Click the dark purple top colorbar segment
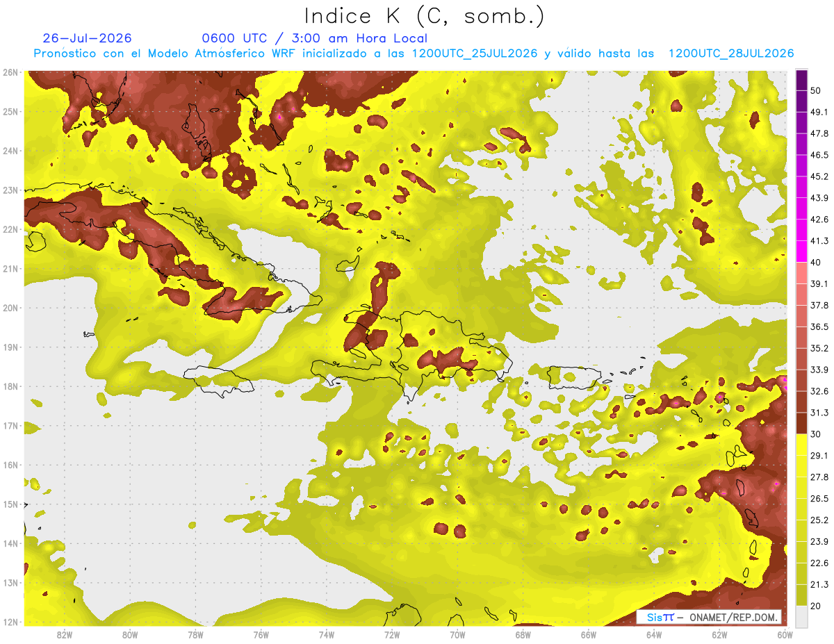This screenshot has width=834, height=644. (x=802, y=82)
